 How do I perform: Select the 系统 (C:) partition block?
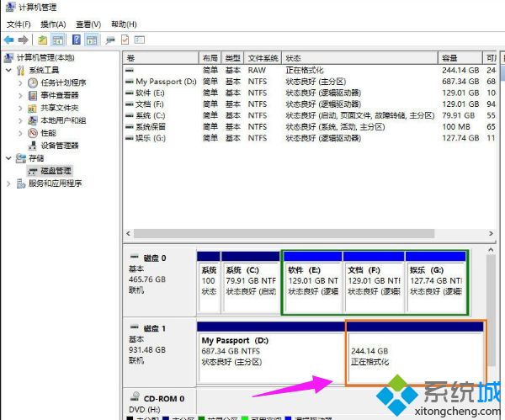click(251, 283)
